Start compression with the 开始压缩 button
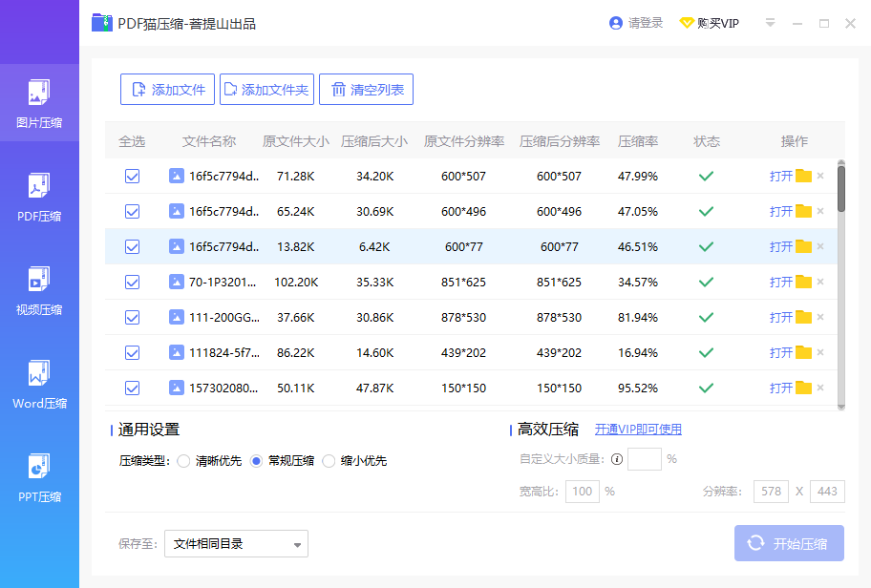This screenshot has height=588, width=871. 789,542
